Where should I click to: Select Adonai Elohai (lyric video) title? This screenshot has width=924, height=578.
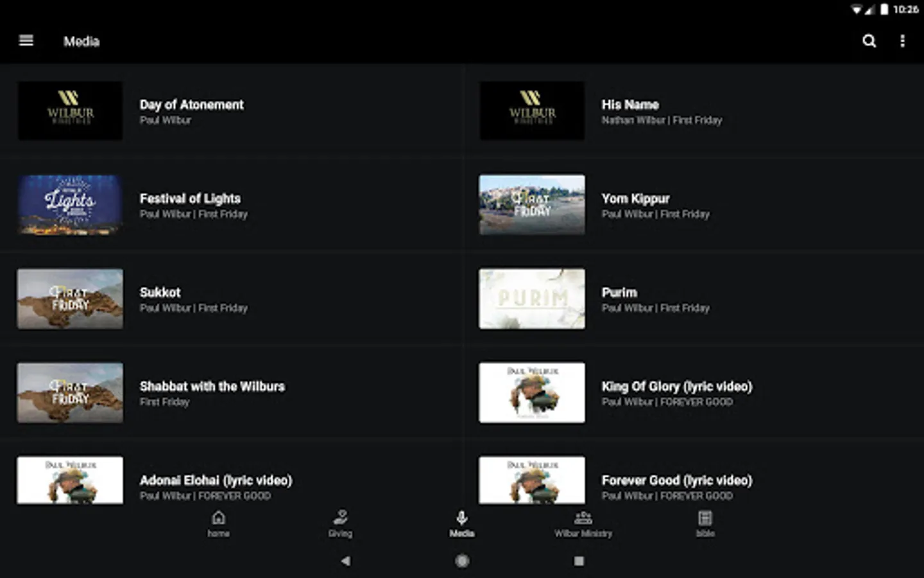tap(216, 480)
